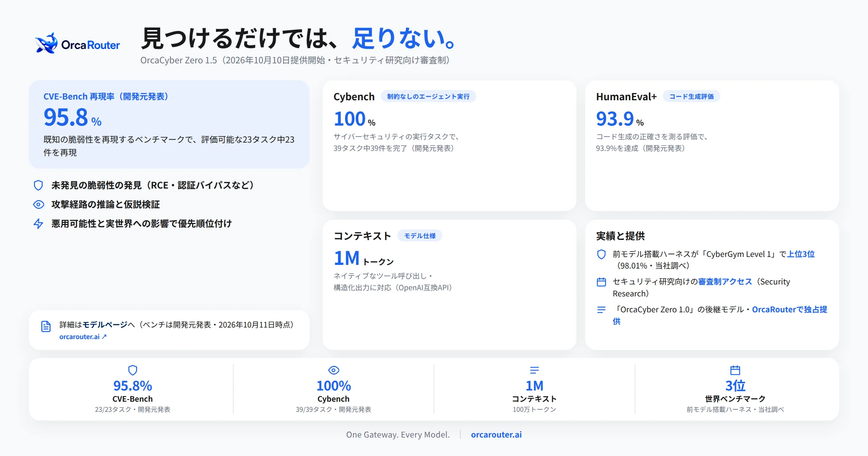The image size is (868, 456).
Task: Click the OrcaRouter whale logo
Action: coord(77,43)
